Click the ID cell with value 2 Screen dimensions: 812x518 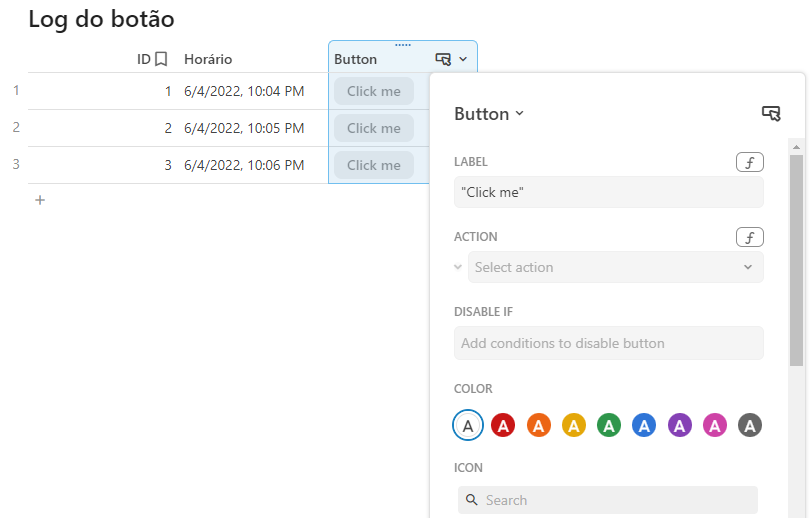coord(168,128)
